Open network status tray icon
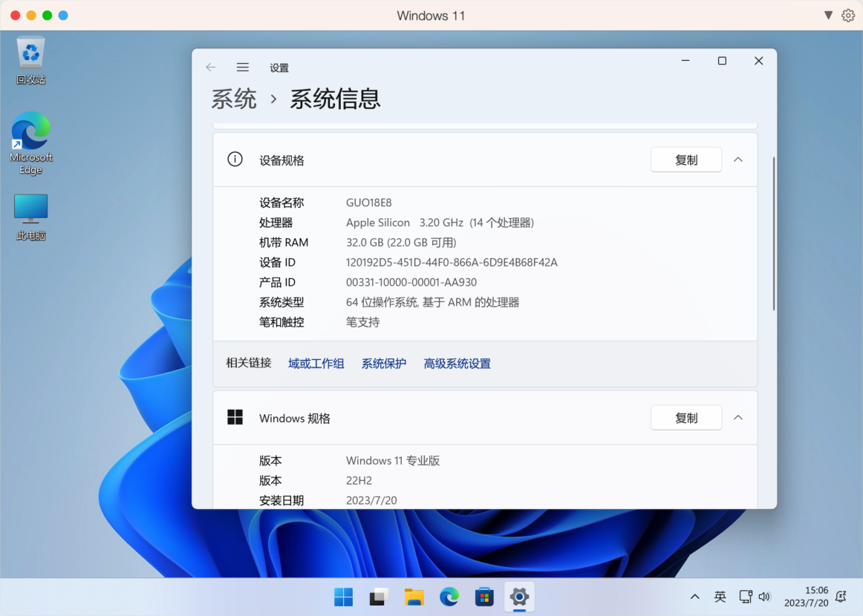This screenshot has width=863, height=616. point(745,597)
